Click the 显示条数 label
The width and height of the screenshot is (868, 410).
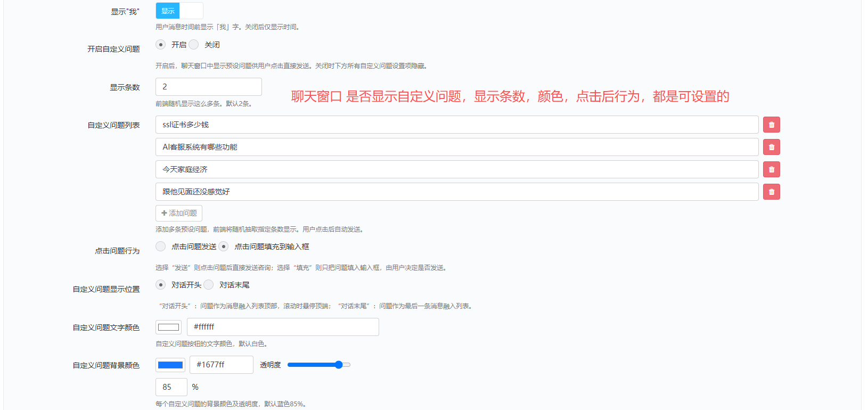[x=125, y=87]
